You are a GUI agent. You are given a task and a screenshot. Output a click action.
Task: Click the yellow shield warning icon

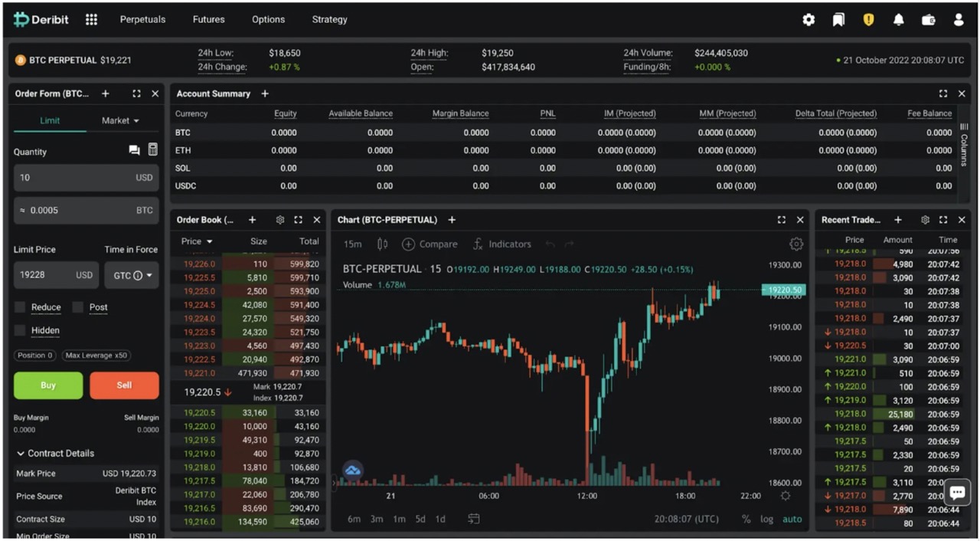(x=868, y=19)
